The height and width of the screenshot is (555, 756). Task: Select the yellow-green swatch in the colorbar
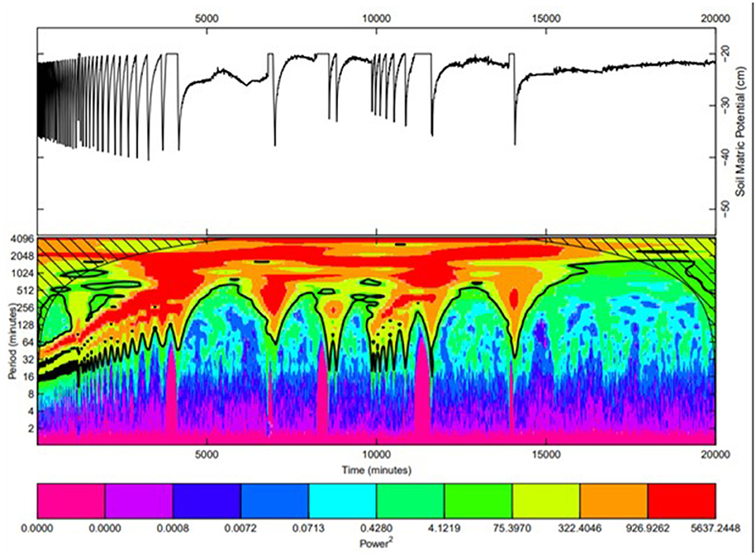(x=547, y=501)
